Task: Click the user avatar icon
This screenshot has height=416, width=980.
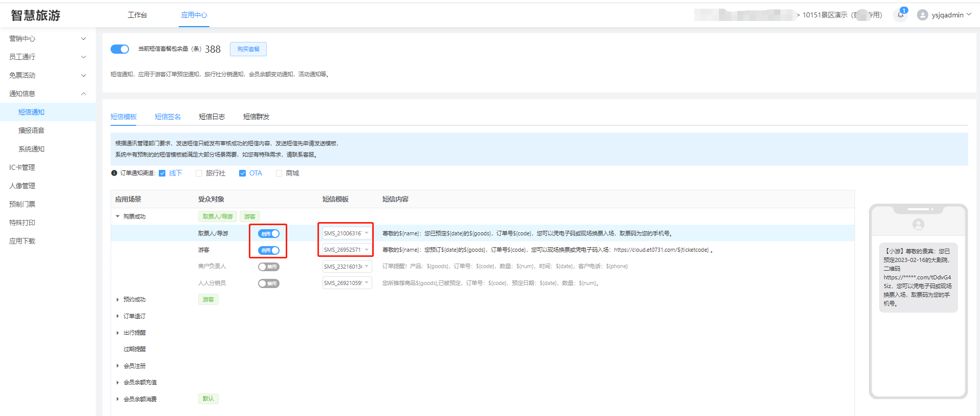Action: click(x=923, y=15)
